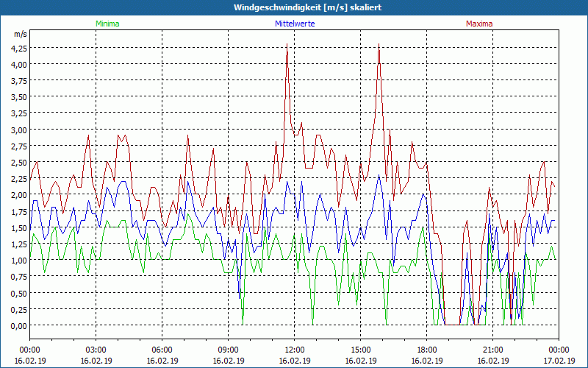588x368 pixels.
Task: Click the 21:00 time axis label
Action: (x=492, y=350)
